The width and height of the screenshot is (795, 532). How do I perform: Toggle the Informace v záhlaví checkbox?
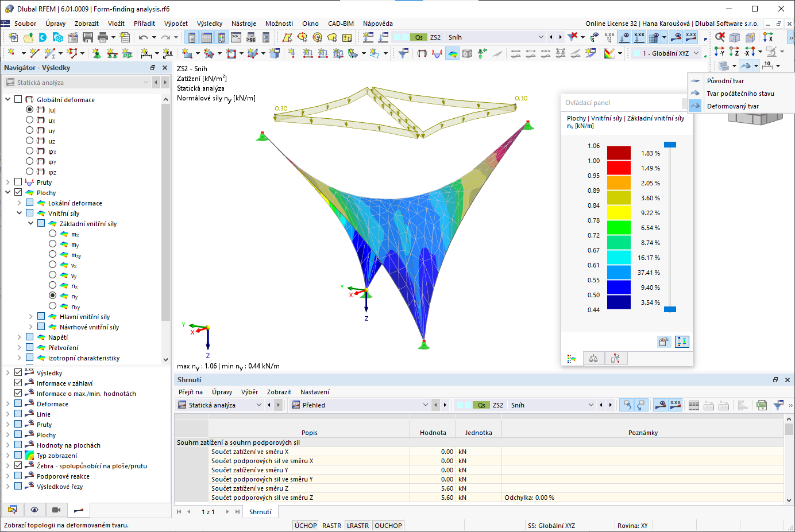(x=18, y=383)
